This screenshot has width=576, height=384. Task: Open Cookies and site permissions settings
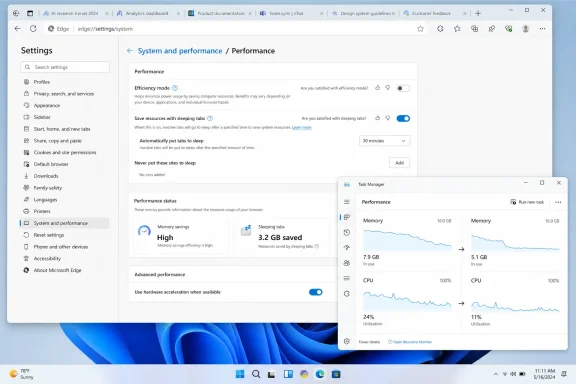click(65, 152)
